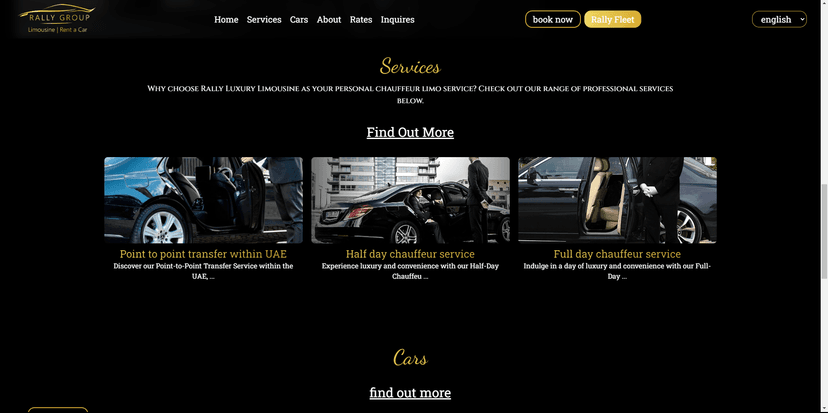Image resolution: width=828 pixels, height=413 pixels.
Task: Open the Inquires nav link
Action: [397, 19]
